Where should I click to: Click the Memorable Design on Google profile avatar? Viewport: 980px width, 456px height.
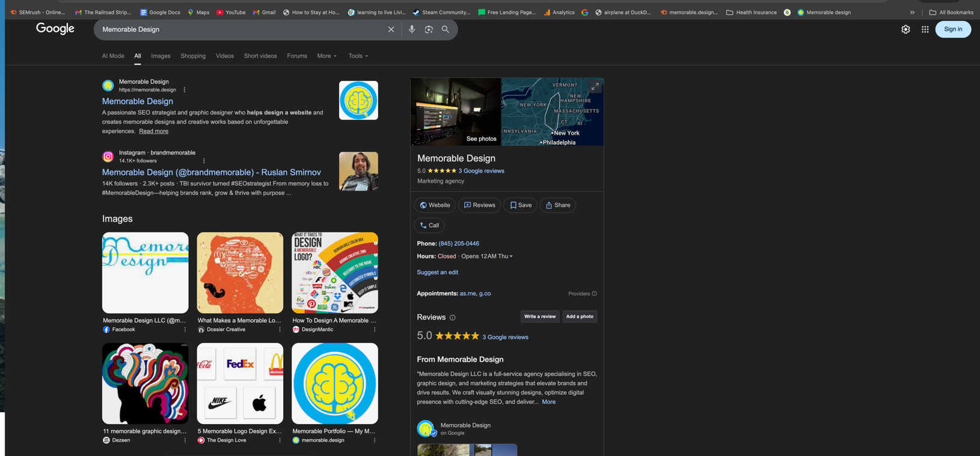[x=426, y=428]
